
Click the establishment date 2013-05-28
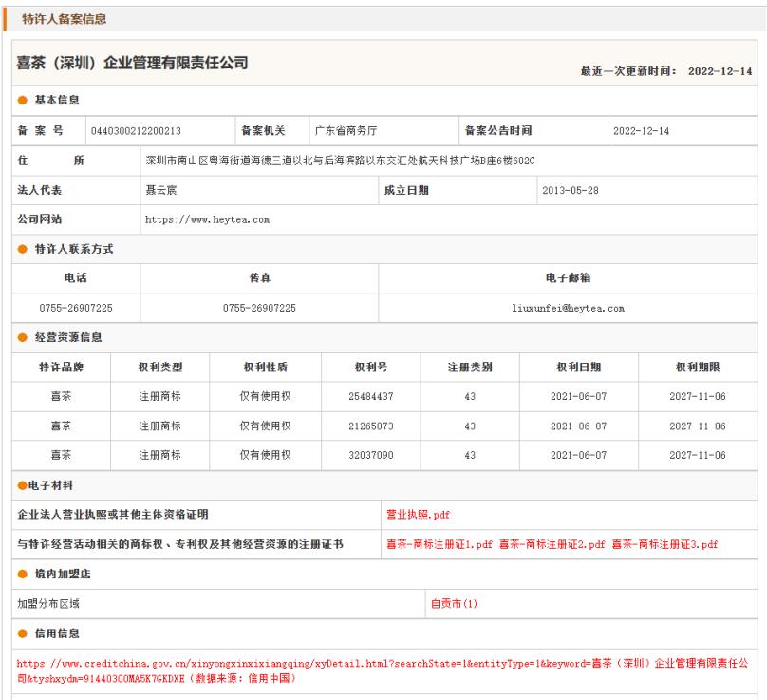570,190
